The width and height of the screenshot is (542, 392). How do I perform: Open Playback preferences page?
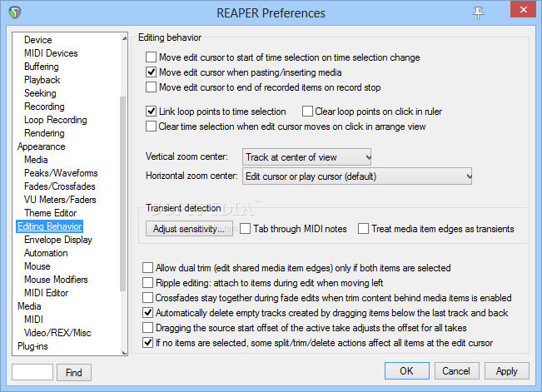tap(42, 80)
